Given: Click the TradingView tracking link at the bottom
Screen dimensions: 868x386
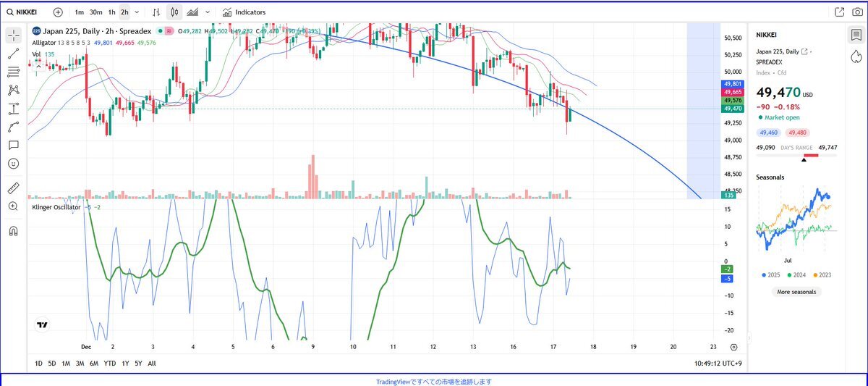Looking at the screenshot, I should [434, 381].
